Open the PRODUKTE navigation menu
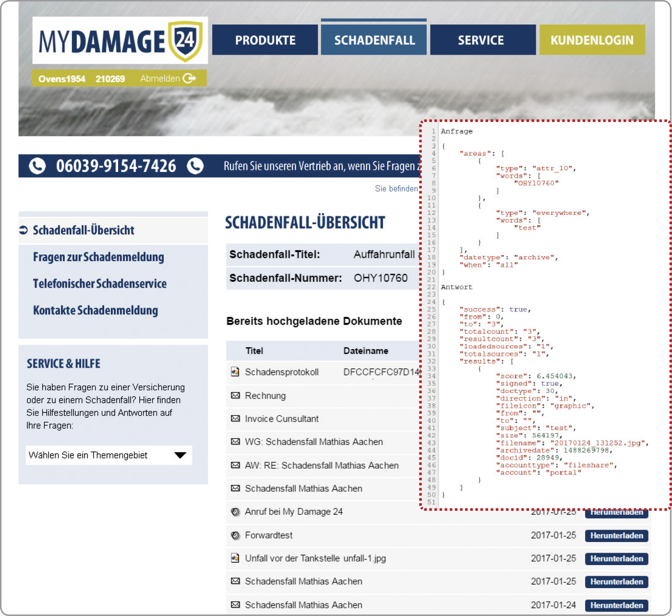 [x=265, y=40]
